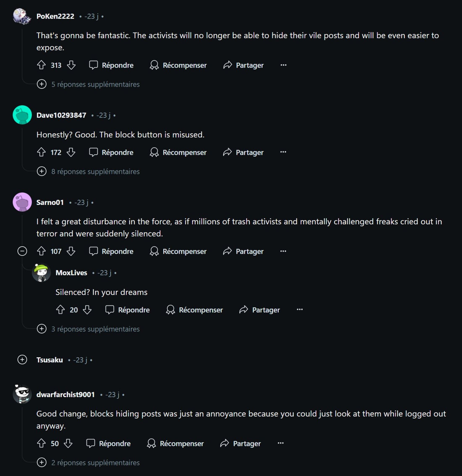462x476 pixels.
Task: Upvote dwarfarchist9001's comment
Action: (x=41, y=443)
